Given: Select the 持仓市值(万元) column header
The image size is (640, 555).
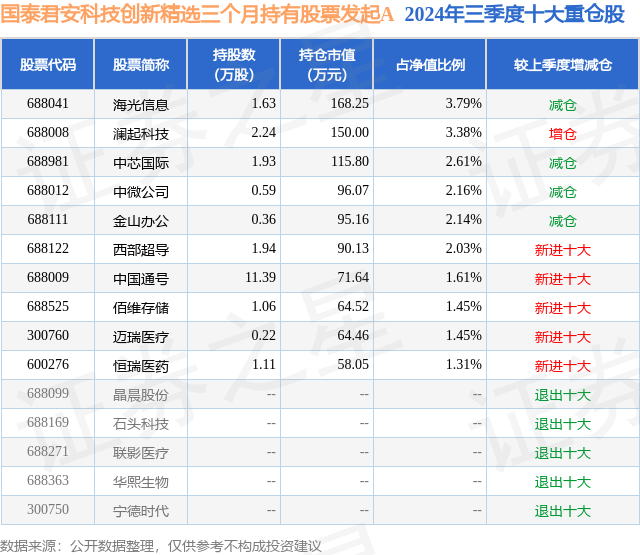Looking at the screenshot, I should (327, 64).
